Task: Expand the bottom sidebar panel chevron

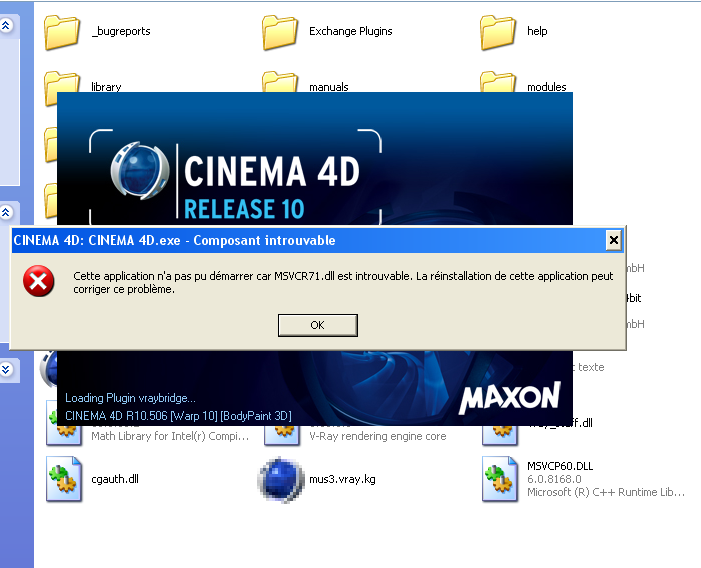Action: coord(6,369)
